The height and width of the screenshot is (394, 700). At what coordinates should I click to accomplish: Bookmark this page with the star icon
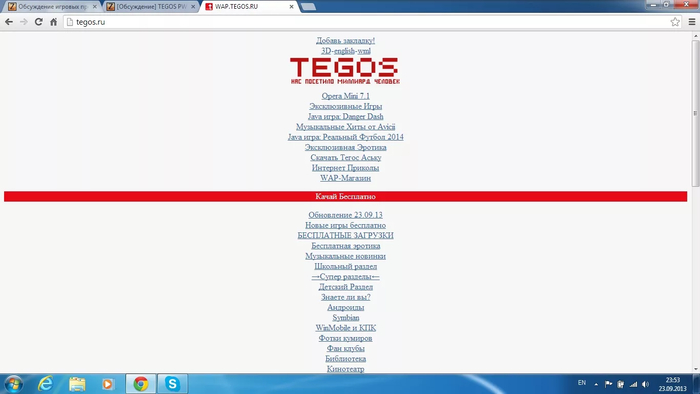pos(675,22)
